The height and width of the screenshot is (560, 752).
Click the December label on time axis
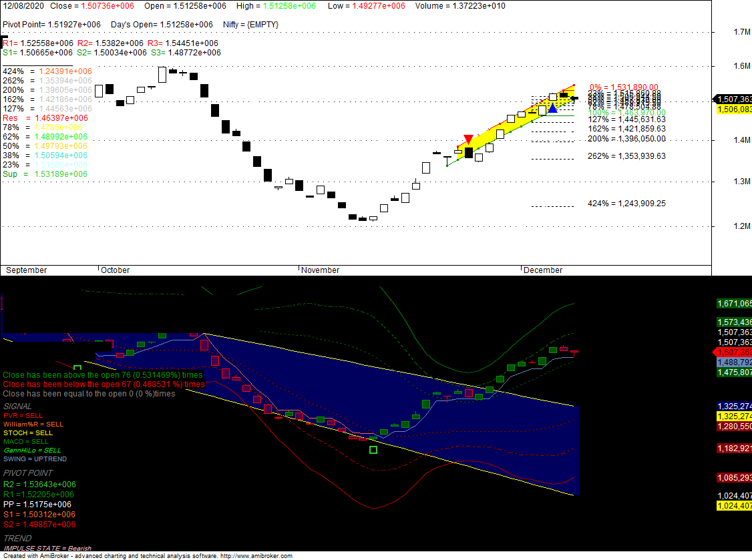click(x=543, y=270)
